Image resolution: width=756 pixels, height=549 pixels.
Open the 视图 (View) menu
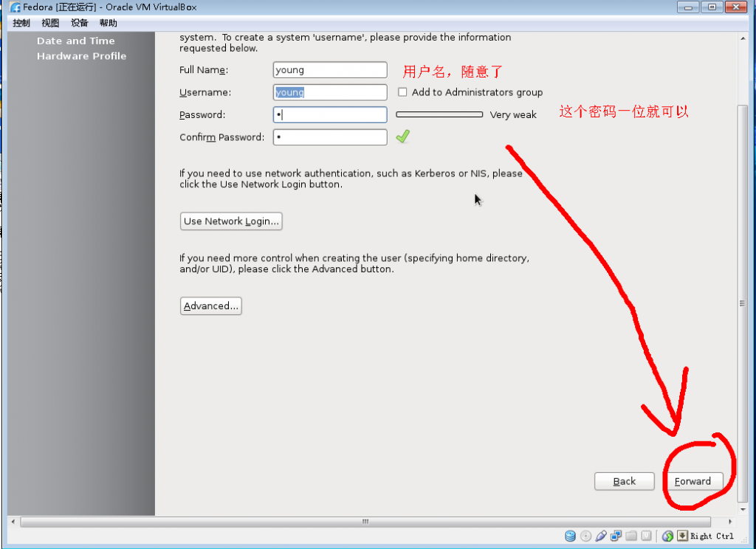[49, 23]
